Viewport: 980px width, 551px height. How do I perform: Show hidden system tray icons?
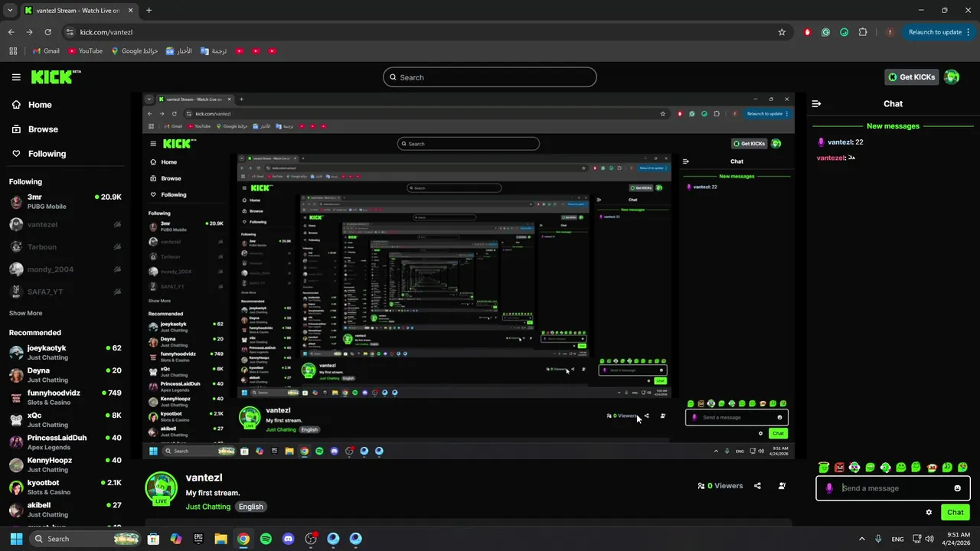click(861, 539)
